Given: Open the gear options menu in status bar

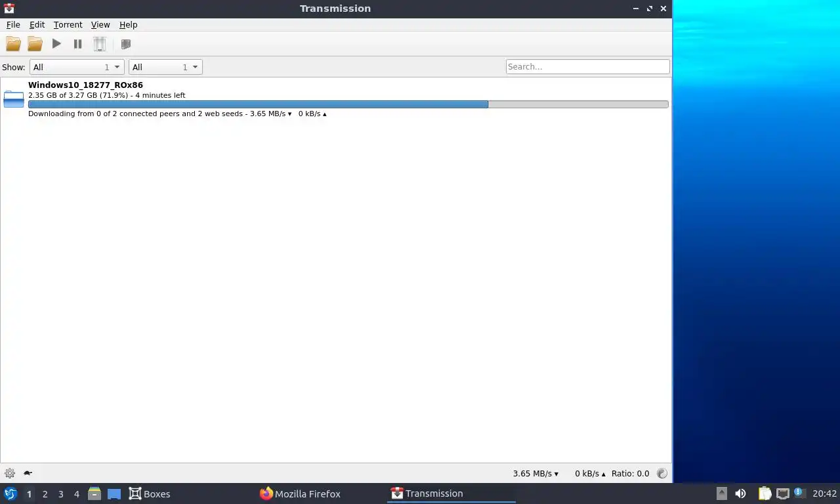Looking at the screenshot, I should point(10,473).
